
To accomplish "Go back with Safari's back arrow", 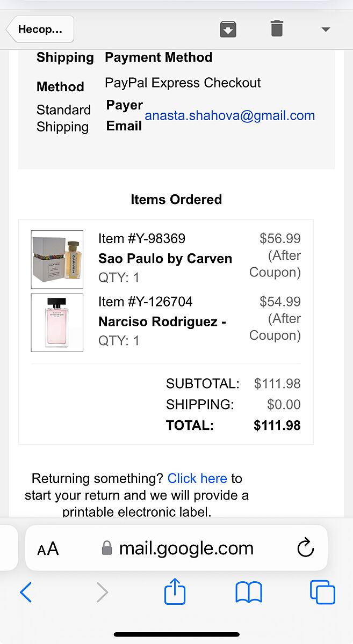I will click(26, 592).
